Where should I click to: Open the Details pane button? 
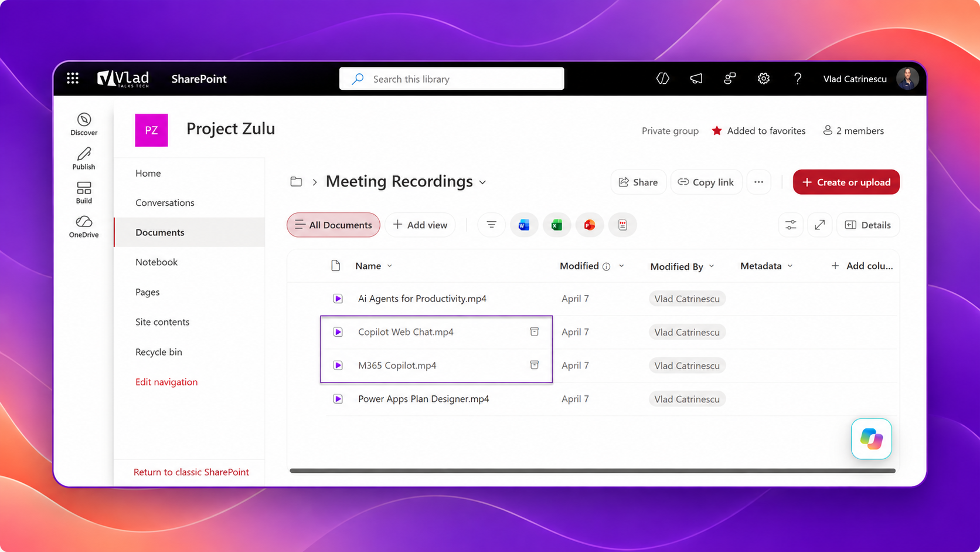pos(868,225)
